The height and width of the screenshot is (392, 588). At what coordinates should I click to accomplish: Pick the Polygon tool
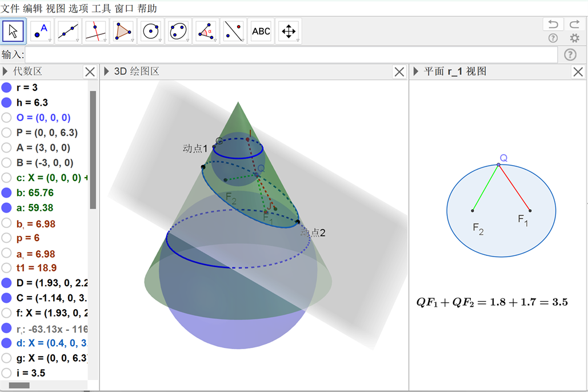click(x=123, y=31)
